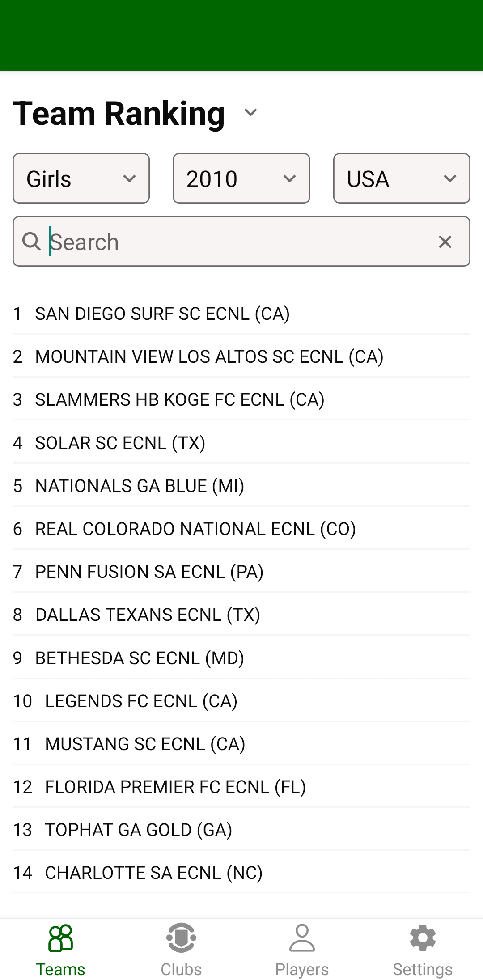
Task: Focus the Search input field
Action: (241, 242)
